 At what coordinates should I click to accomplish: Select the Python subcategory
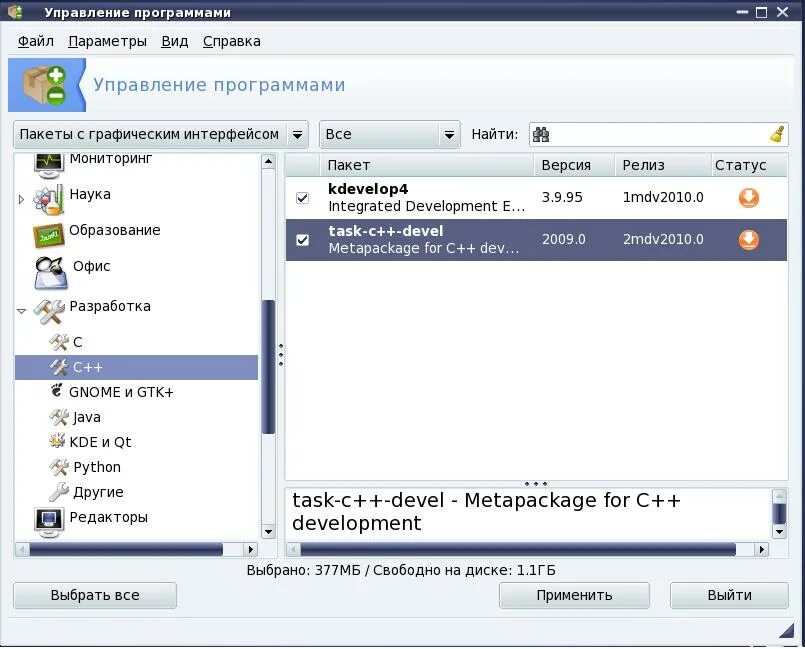click(97, 467)
